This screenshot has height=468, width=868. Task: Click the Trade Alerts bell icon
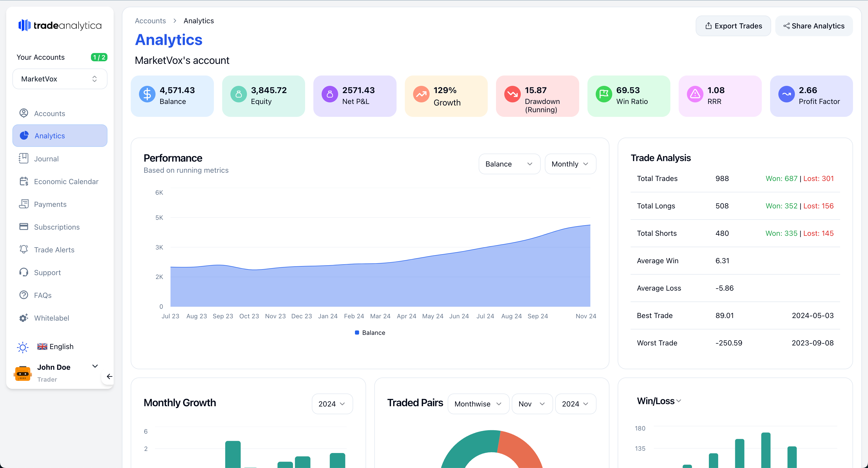click(x=24, y=249)
